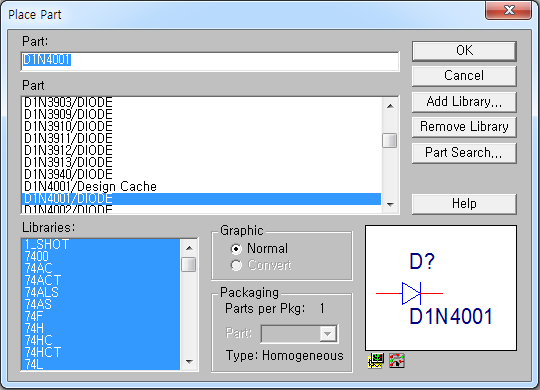Screen dimensions: 540x390
Task: Open Part Search
Action: point(464,153)
